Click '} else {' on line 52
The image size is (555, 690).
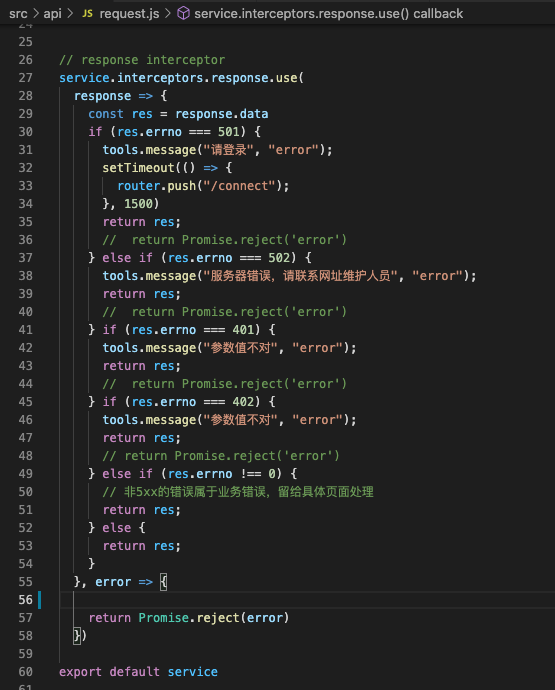(117, 528)
